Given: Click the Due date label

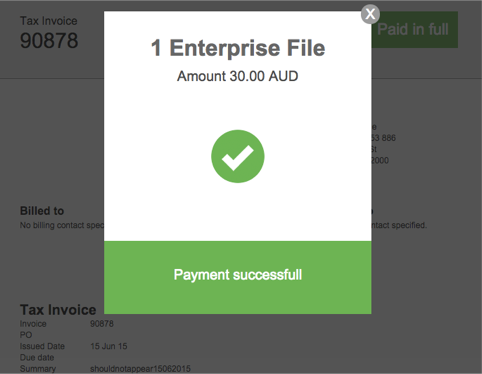Looking at the screenshot, I should 37,358.
